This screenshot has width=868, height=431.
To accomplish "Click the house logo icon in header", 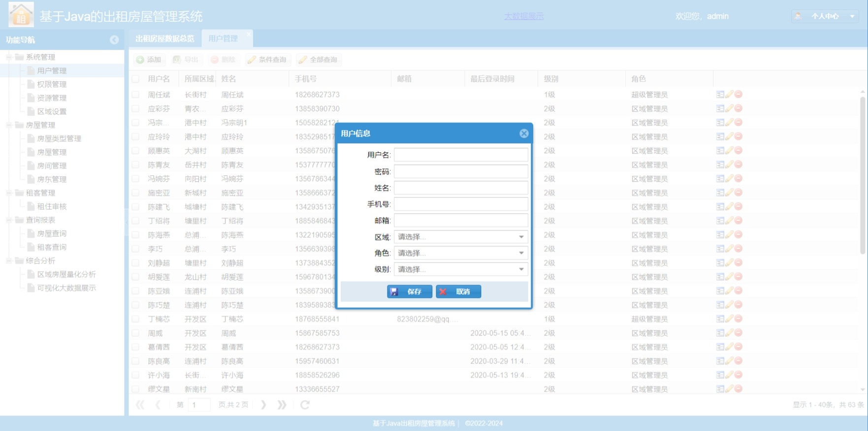I will pos(21,14).
